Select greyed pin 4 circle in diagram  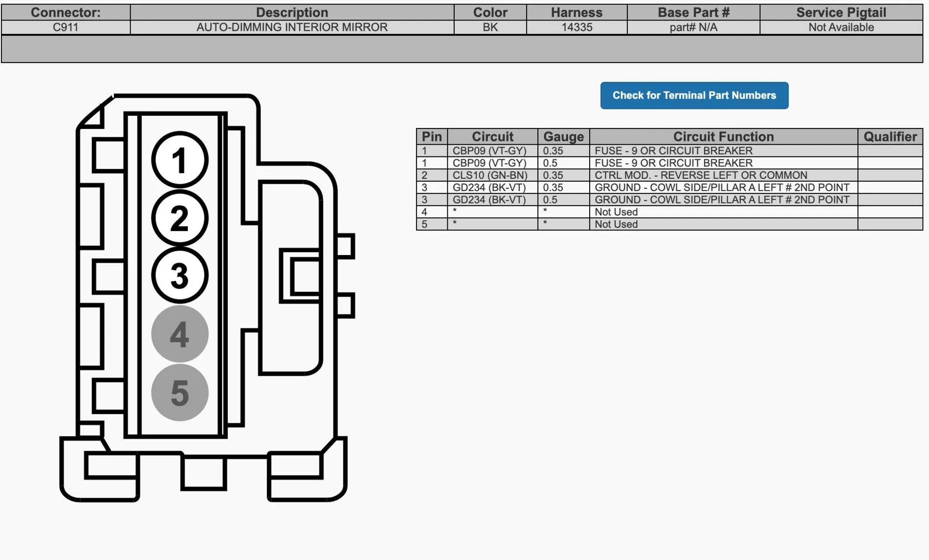pyautogui.click(x=180, y=334)
